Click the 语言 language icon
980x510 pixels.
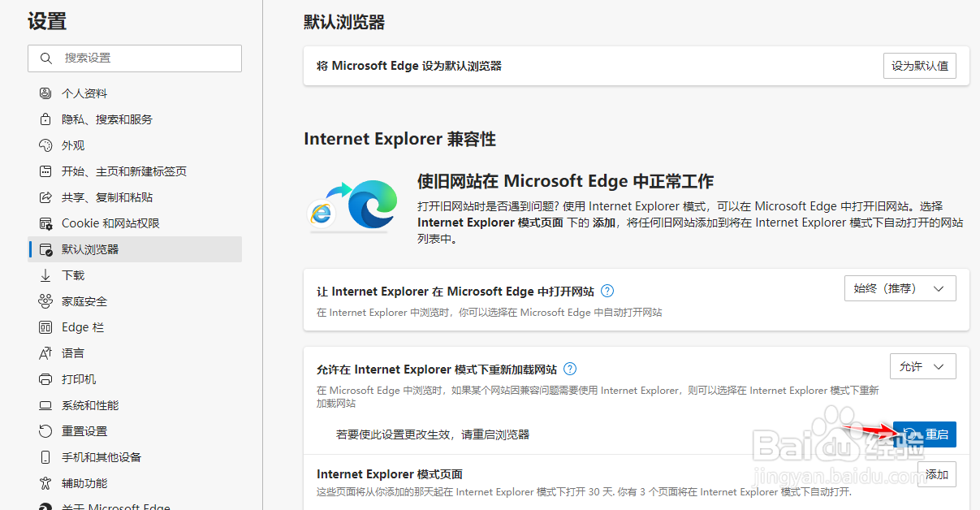point(45,353)
